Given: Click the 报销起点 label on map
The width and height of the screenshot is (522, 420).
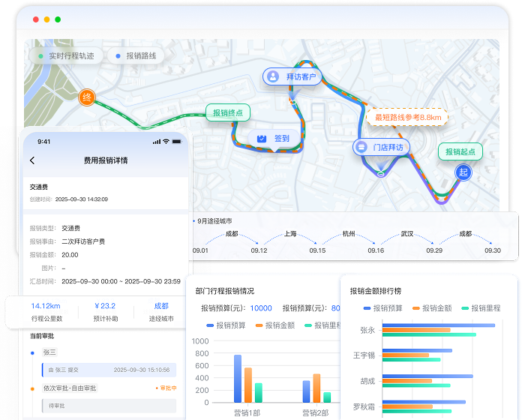Looking at the screenshot, I should pos(460,151).
